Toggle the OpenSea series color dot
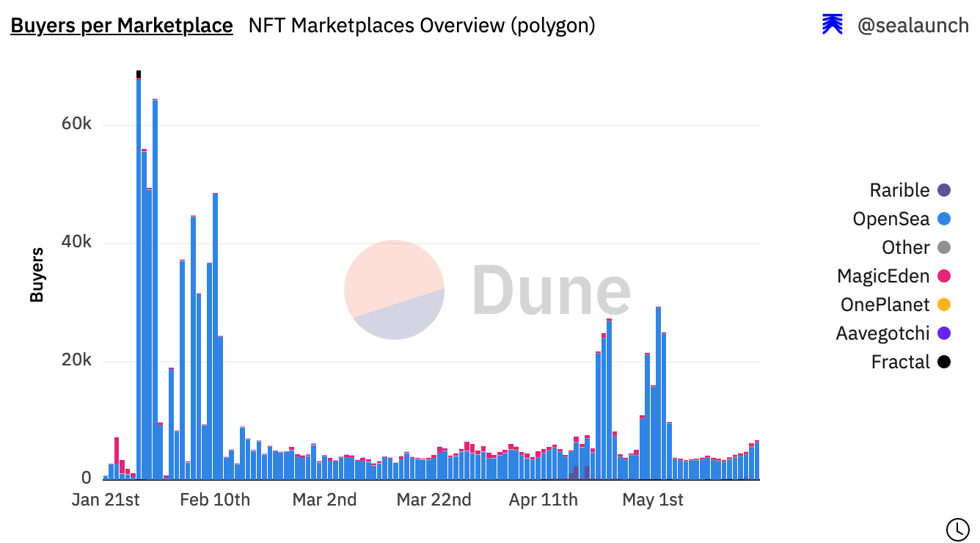The image size is (980, 543). (944, 219)
